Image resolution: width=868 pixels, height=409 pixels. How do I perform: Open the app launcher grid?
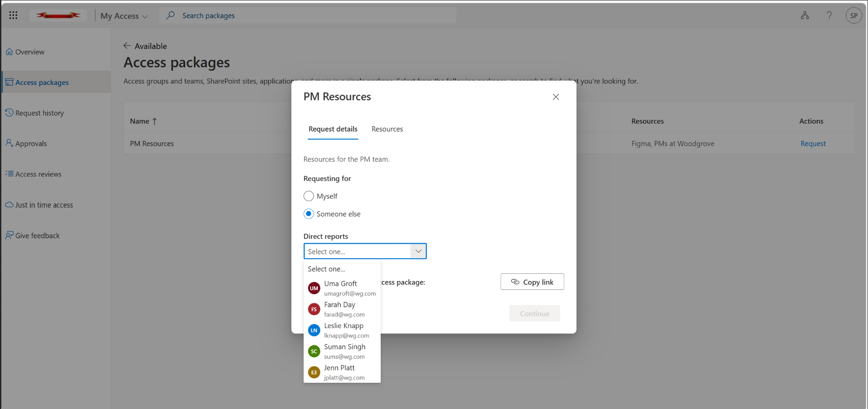tap(13, 15)
